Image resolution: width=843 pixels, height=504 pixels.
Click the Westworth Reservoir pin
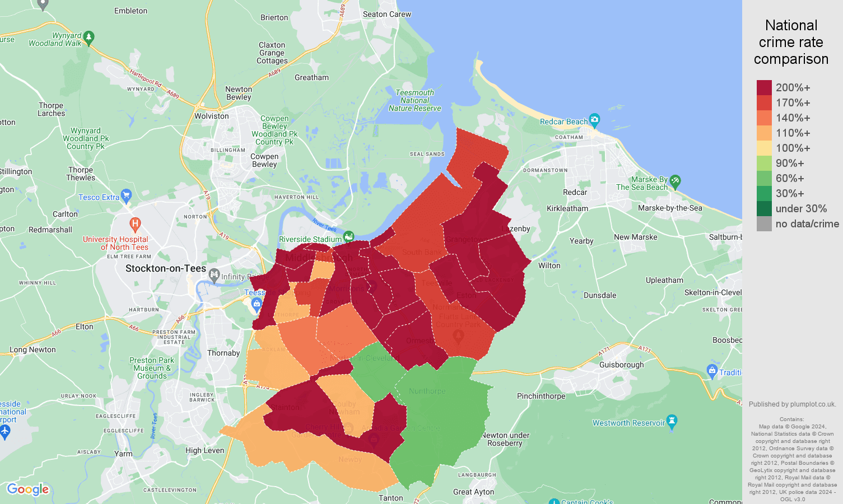coord(672,421)
